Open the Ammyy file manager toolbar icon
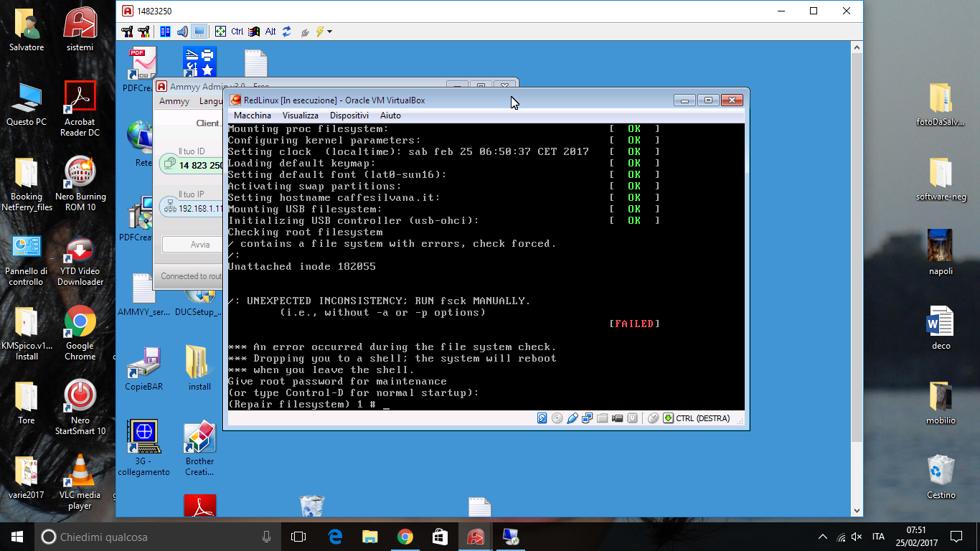This screenshot has width=980, height=551. [165, 32]
